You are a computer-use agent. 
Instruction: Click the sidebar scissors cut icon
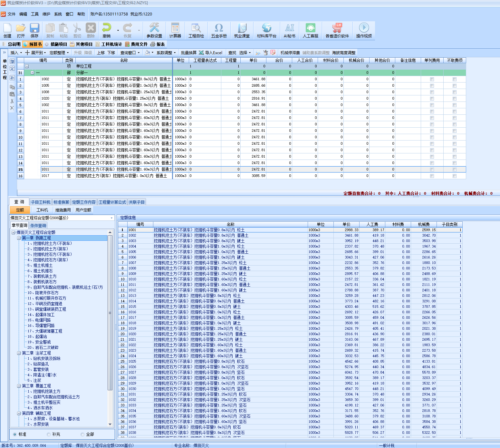pyautogui.click(x=12, y=101)
